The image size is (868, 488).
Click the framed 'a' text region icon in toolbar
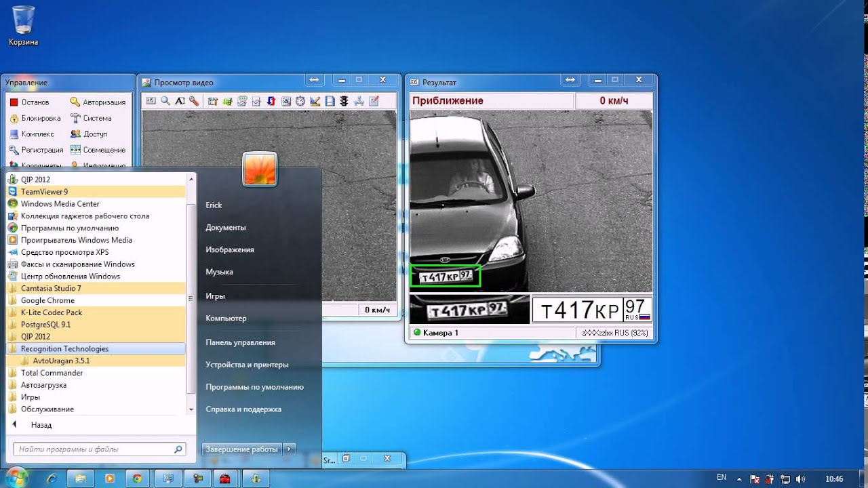click(x=285, y=101)
